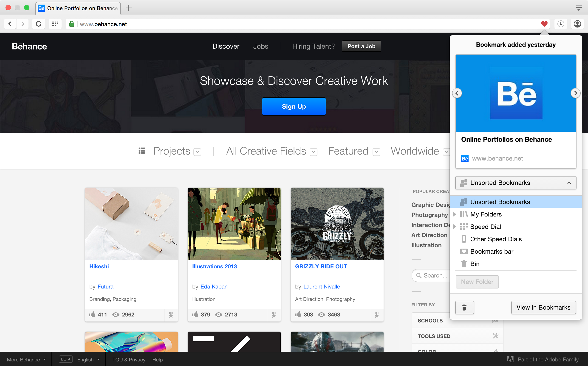Click View in Bookmarks button

pos(543,308)
